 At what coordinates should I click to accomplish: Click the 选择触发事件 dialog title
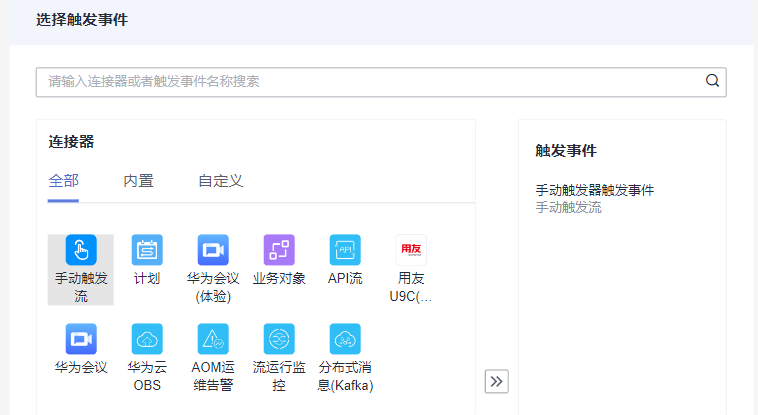point(82,20)
